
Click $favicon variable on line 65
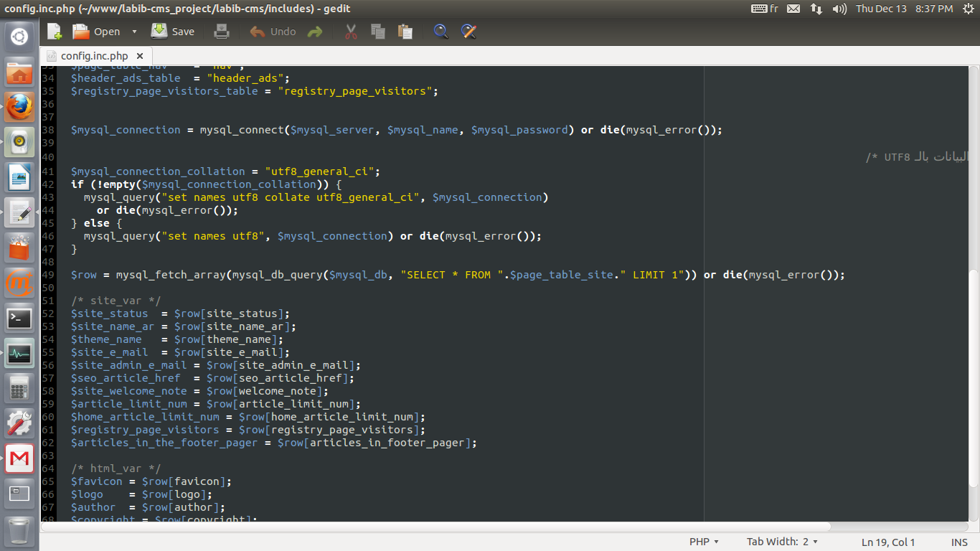point(96,481)
